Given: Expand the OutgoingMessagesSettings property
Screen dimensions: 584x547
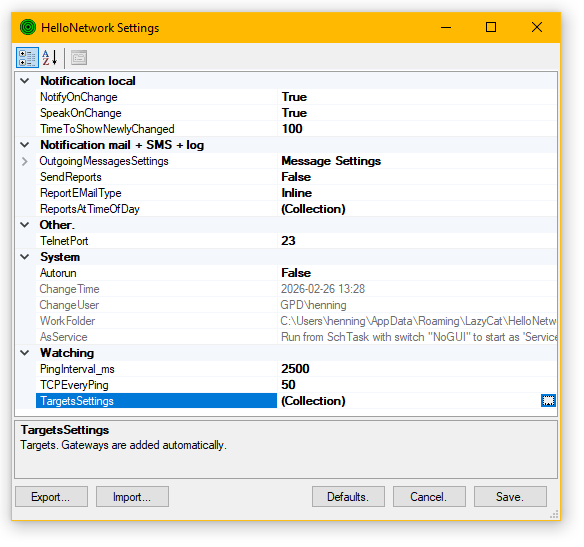Looking at the screenshot, I should pyautogui.click(x=25, y=161).
